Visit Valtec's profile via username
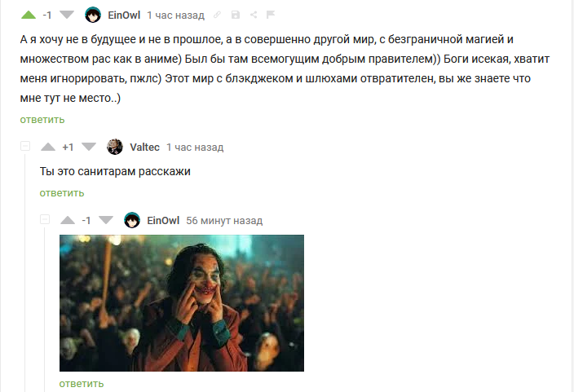 [144, 148]
